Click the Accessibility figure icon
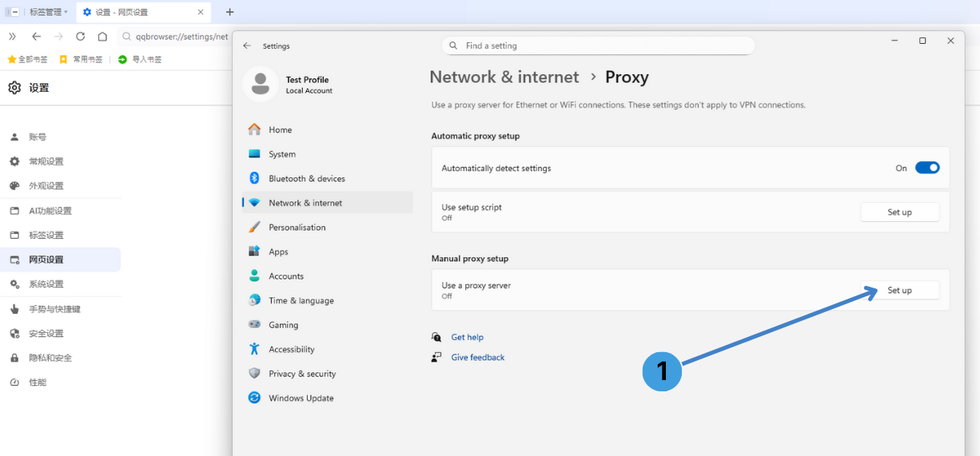This screenshot has height=456, width=980. click(254, 349)
